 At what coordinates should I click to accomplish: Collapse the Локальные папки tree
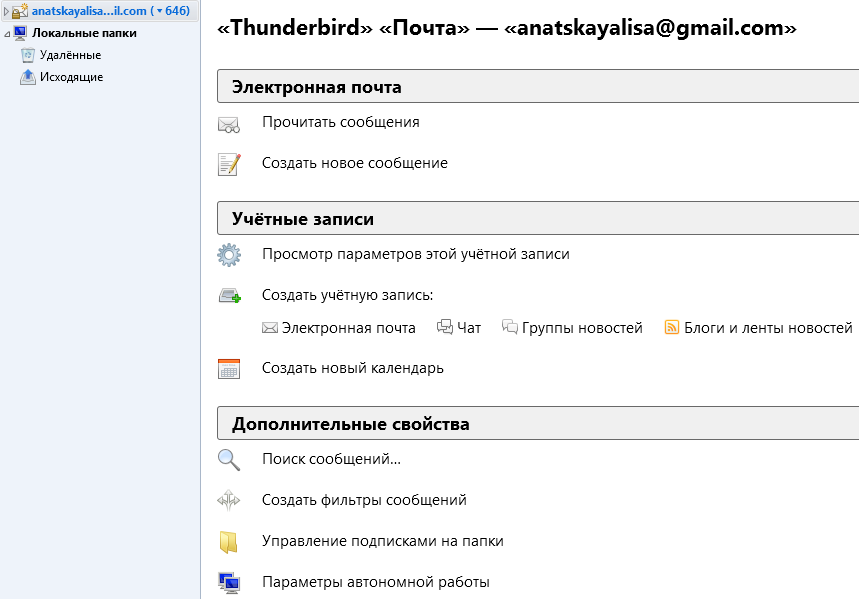(7, 34)
